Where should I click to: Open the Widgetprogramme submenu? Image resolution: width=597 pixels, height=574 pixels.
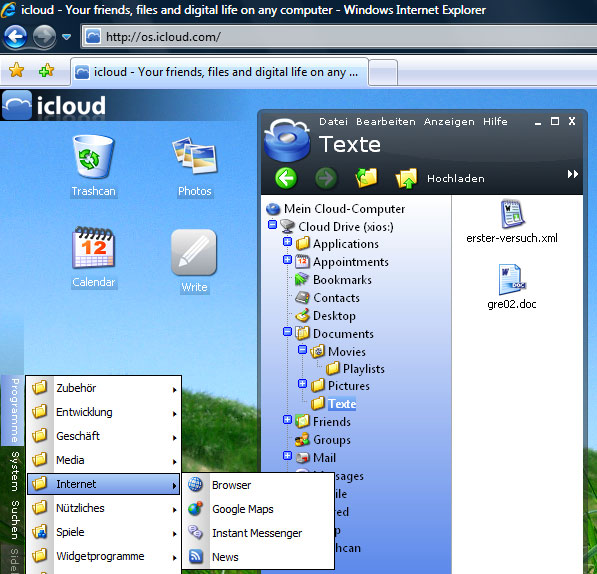104,556
